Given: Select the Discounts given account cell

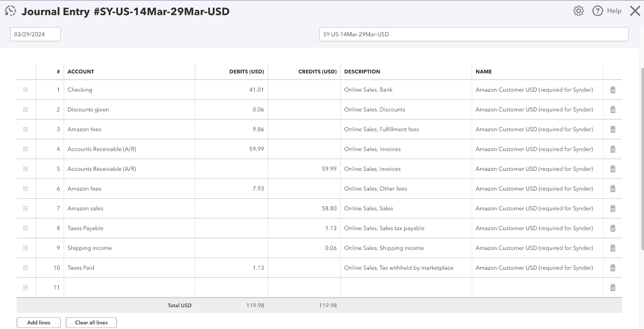Looking at the screenshot, I should (x=129, y=109).
